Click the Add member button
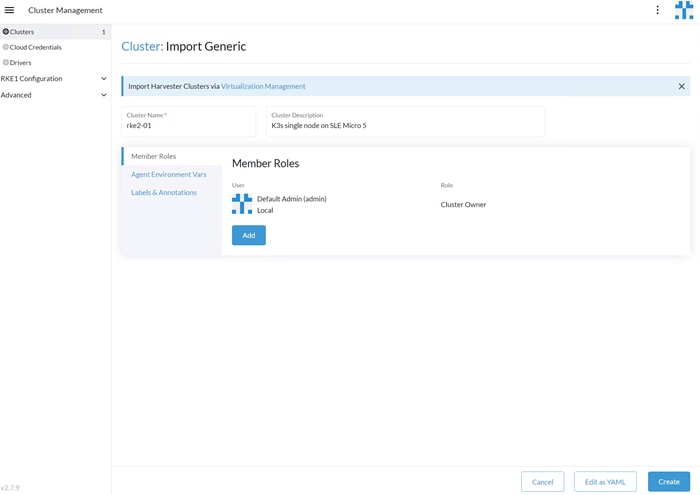 (249, 235)
